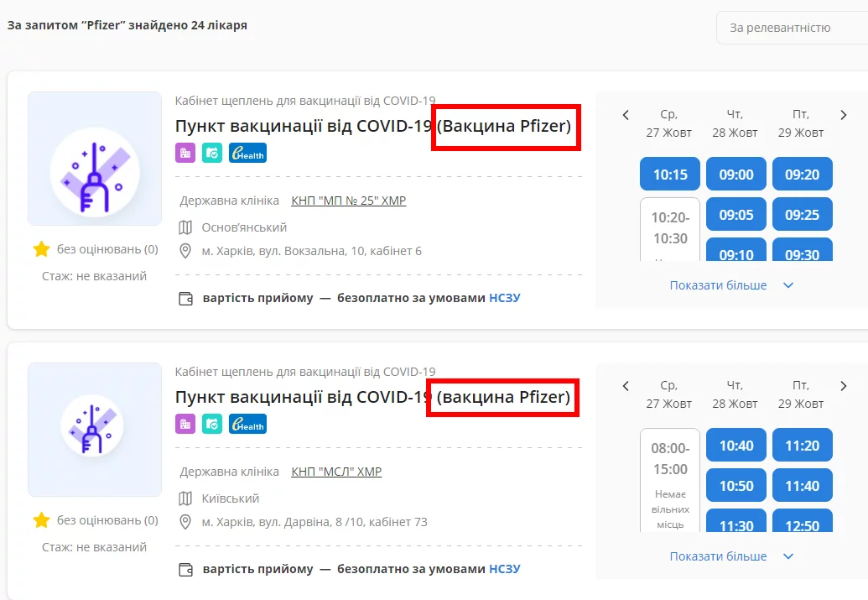Click wallet icon in first card price row
The width and height of the screenshot is (868, 600).
(185, 299)
